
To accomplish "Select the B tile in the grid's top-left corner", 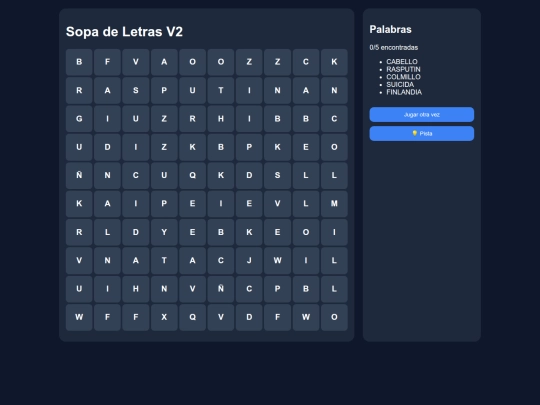I will 79,62.
